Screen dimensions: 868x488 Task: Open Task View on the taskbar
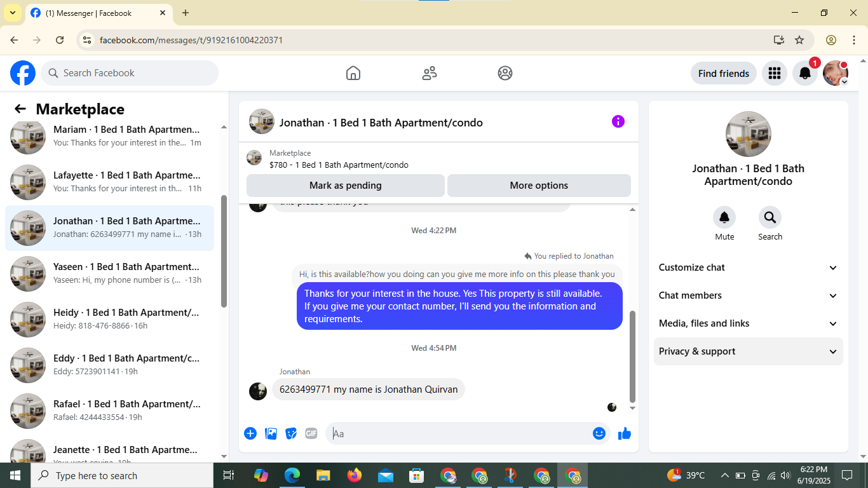(x=229, y=475)
